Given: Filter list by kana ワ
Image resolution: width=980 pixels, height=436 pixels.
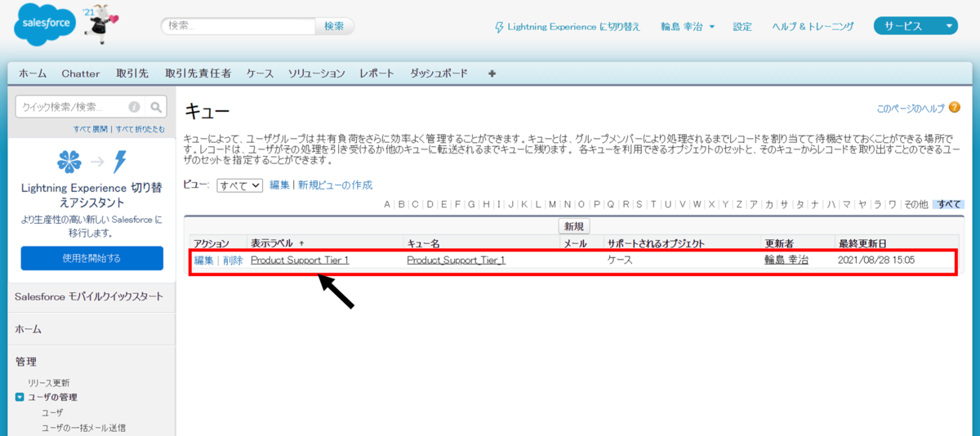Looking at the screenshot, I should pos(893,204).
